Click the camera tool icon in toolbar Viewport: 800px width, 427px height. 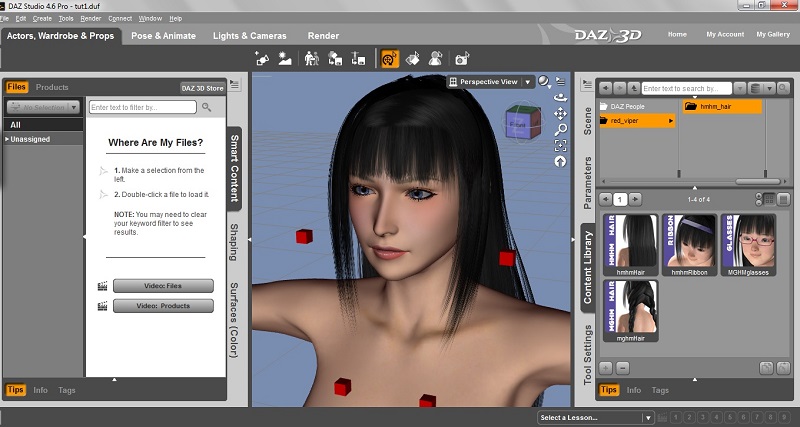point(462,59)
